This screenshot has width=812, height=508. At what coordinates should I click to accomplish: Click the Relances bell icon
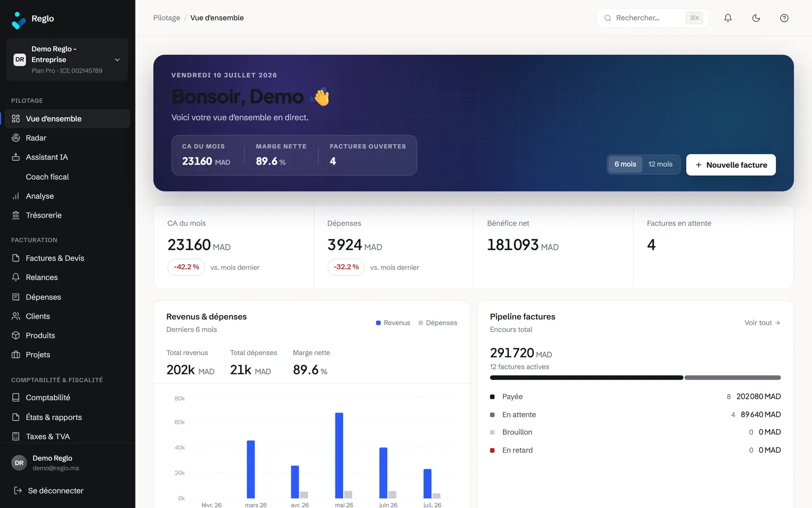[16, 277]
